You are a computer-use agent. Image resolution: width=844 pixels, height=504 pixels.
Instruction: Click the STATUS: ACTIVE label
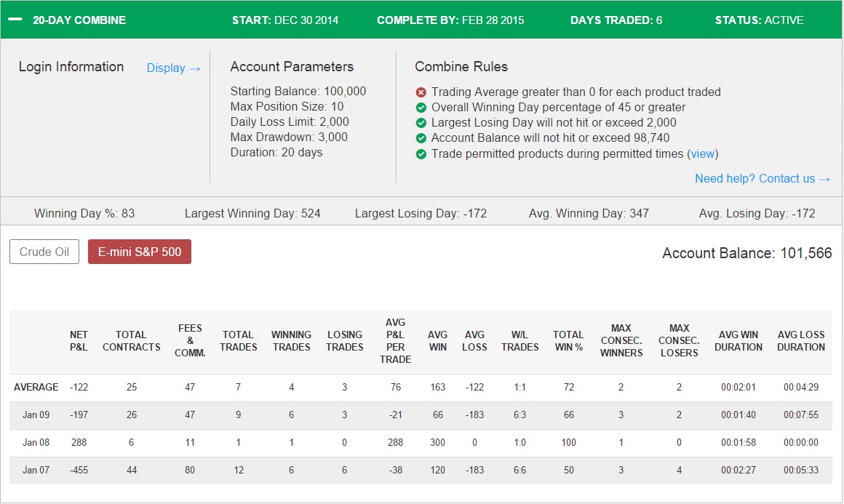pyautogui.click(x=760, y=20)
